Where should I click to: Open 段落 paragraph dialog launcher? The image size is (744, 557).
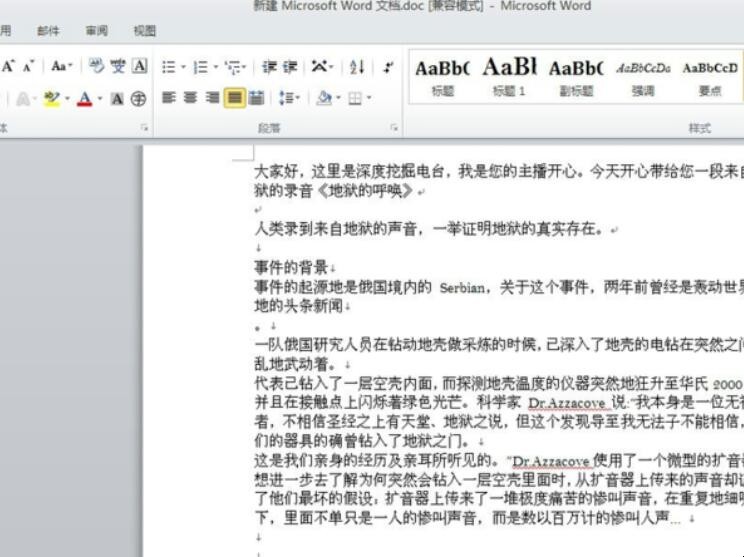click(394, 128)
